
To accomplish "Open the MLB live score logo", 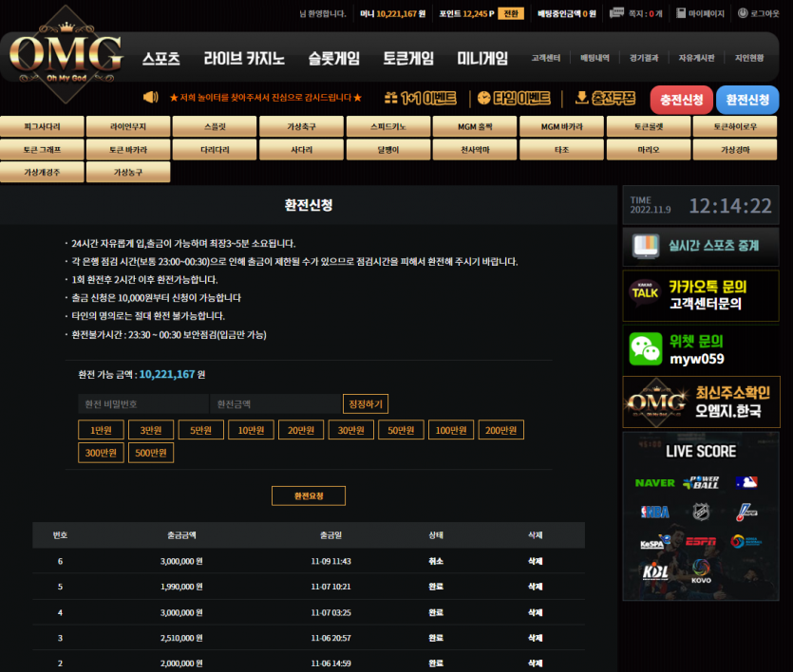I will pos(746,482).
